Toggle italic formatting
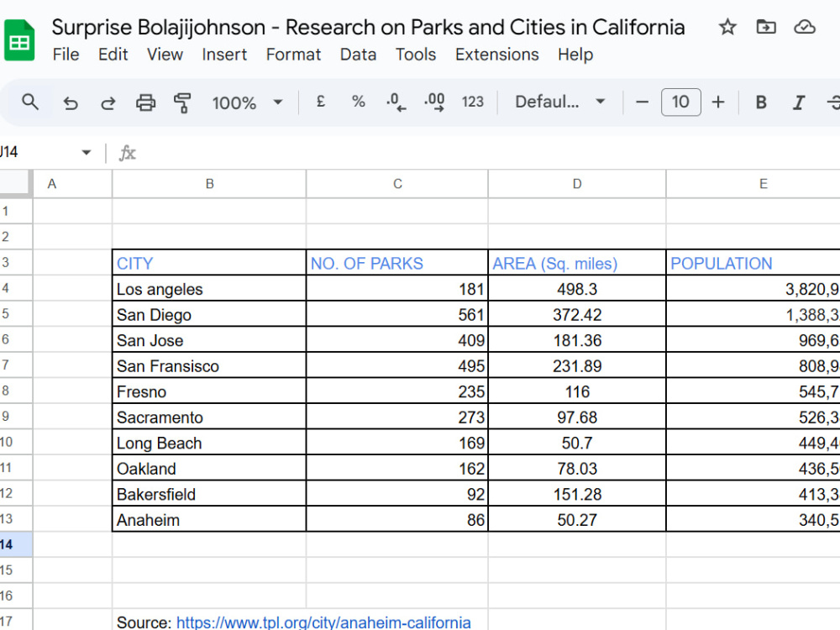 click(798, 102)
